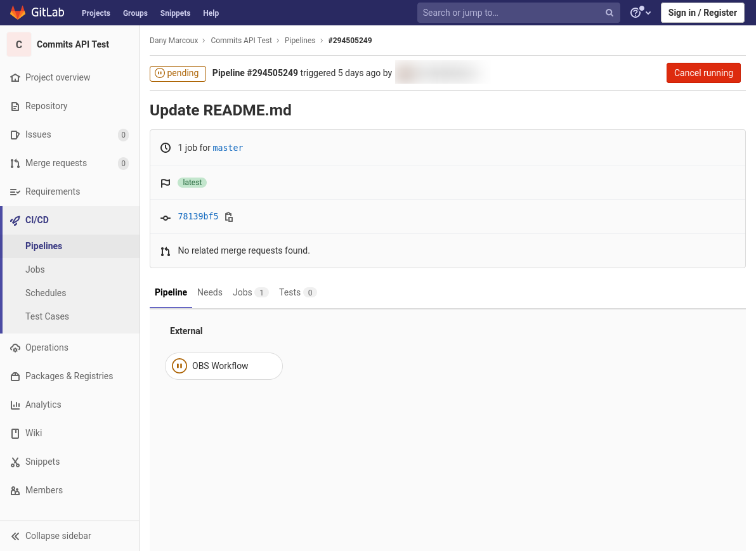Cancel the running pipeline
The height and width of the screenshot is (551, 756).
pyautogui.click(x=703, y=73)
